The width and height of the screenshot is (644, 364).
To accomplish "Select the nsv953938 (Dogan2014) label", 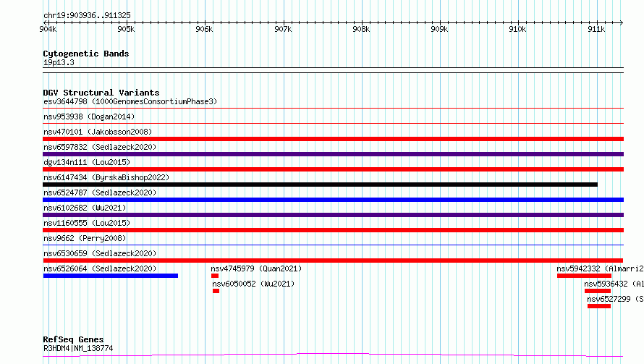I will coord(89,117).
